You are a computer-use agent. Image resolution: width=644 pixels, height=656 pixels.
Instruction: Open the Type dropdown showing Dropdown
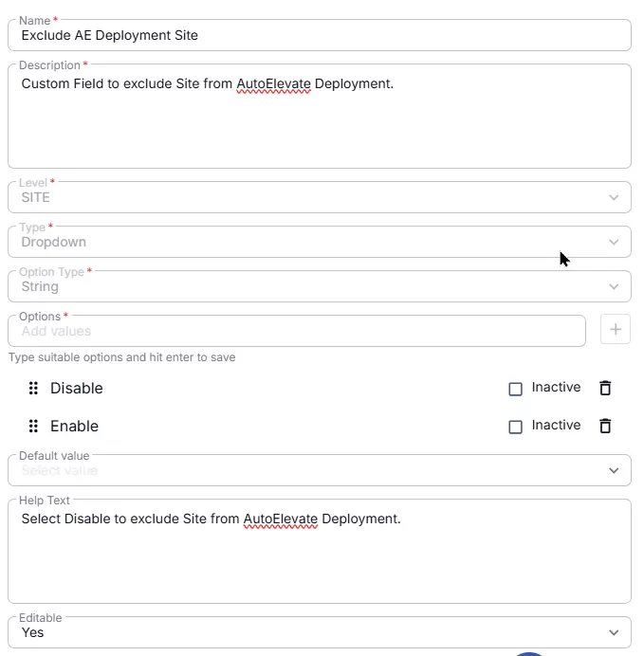click(x=320, y=242)
